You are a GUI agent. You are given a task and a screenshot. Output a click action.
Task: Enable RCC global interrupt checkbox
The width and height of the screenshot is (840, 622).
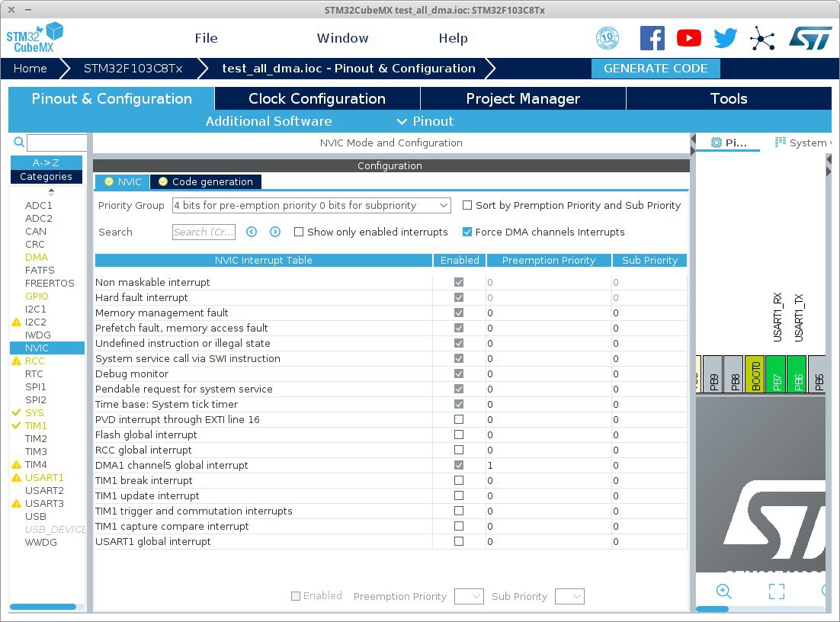[x=459, y=450]
